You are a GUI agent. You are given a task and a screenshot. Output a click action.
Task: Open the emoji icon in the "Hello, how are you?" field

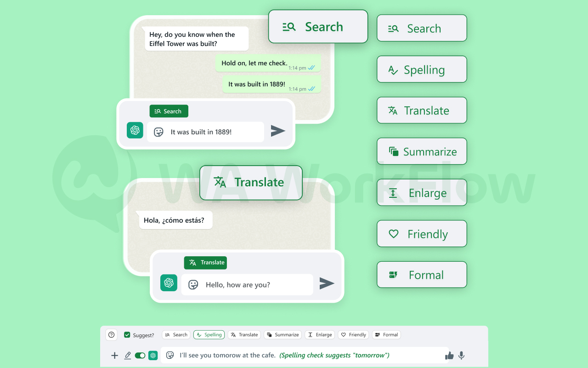click(x=193, y=285)
